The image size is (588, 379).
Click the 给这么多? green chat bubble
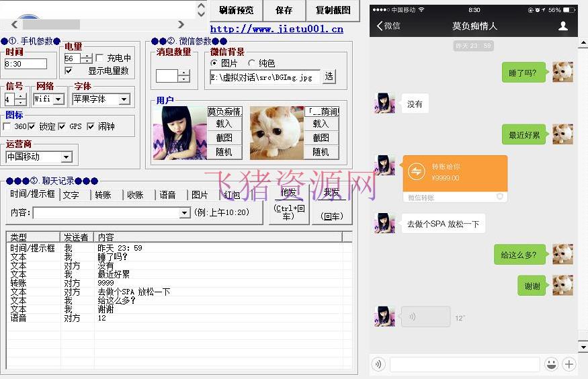[x=520, y=255]
